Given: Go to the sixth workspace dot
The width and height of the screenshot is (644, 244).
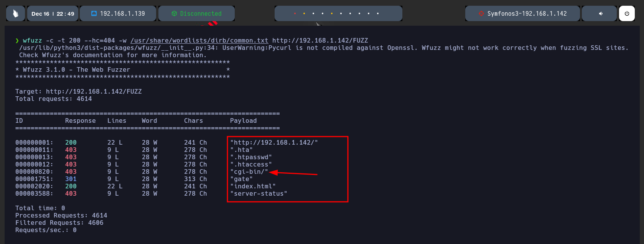Looking at the screenshot, I should click(341, 13).
